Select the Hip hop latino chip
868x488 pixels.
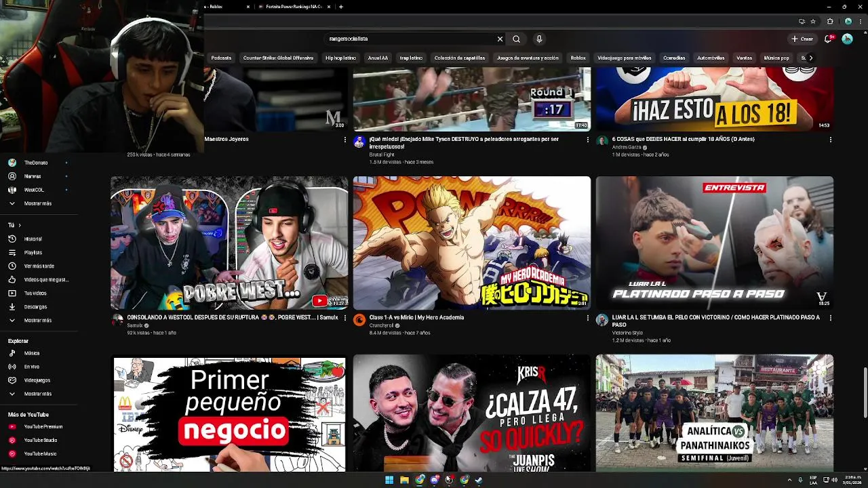[340, 58]
